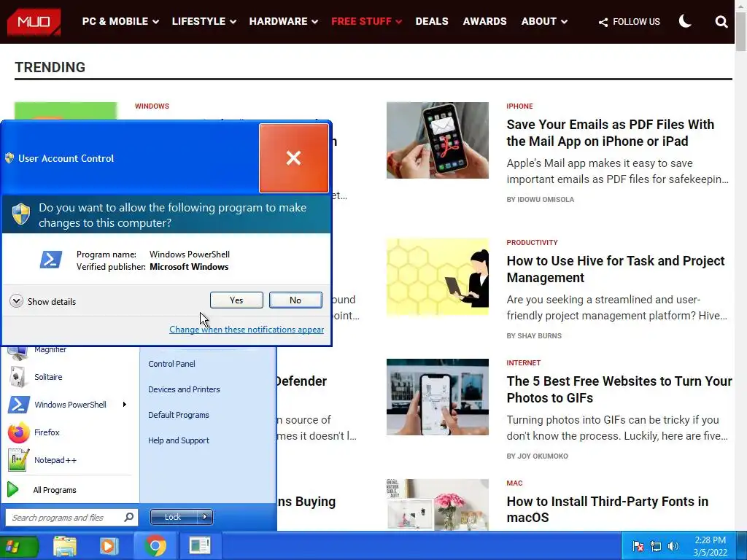Open the Deals page
The width and height of the screenshot is (747, 560).
point(432,21)
